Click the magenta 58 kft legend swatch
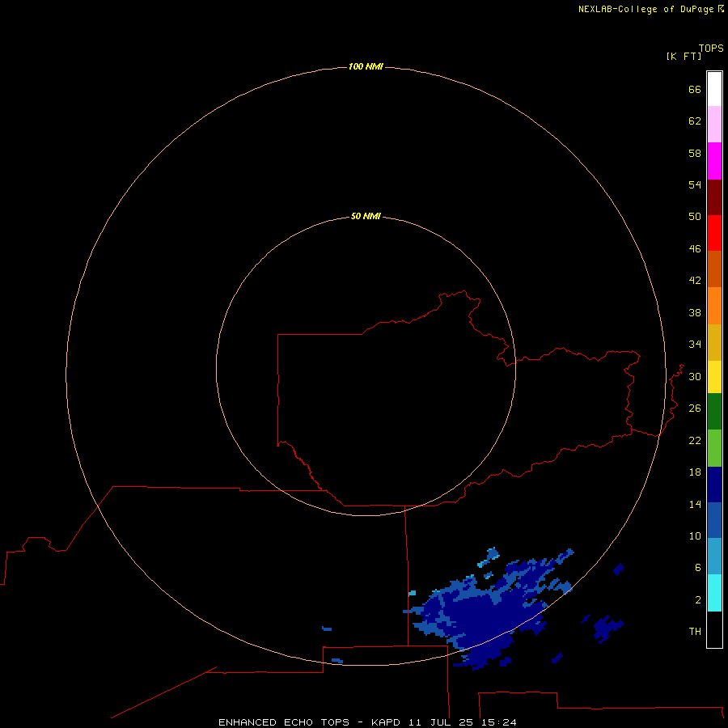The width and height of the screenshot is (728, 728). [714, 161]
